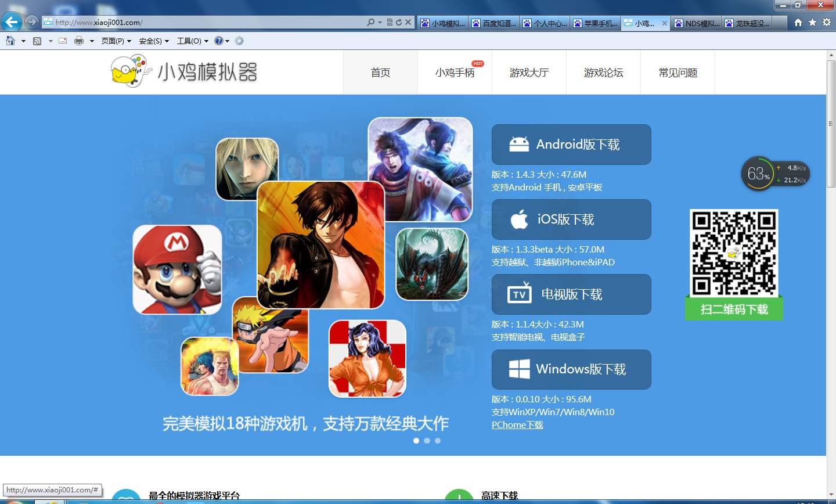Click the two samurai warriors thumbnail
This screenshot has width=836, height=504.
tap(420, 170)
